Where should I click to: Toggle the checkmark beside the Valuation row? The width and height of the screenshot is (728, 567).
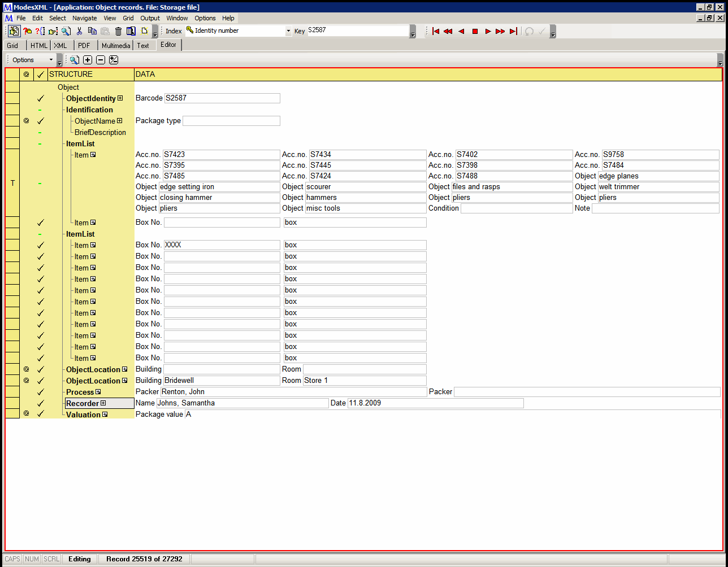click(40, 415)
